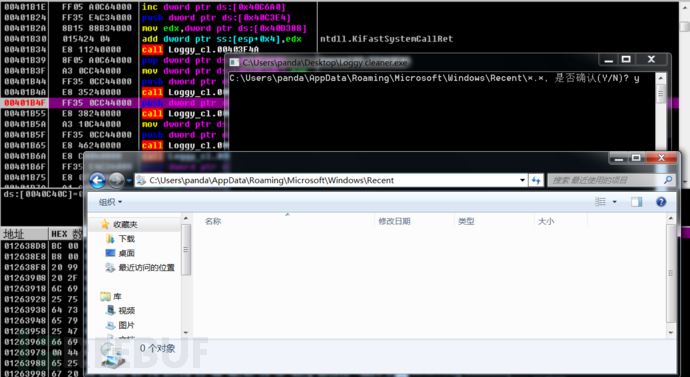Sort by the 名称 column header

213,221
